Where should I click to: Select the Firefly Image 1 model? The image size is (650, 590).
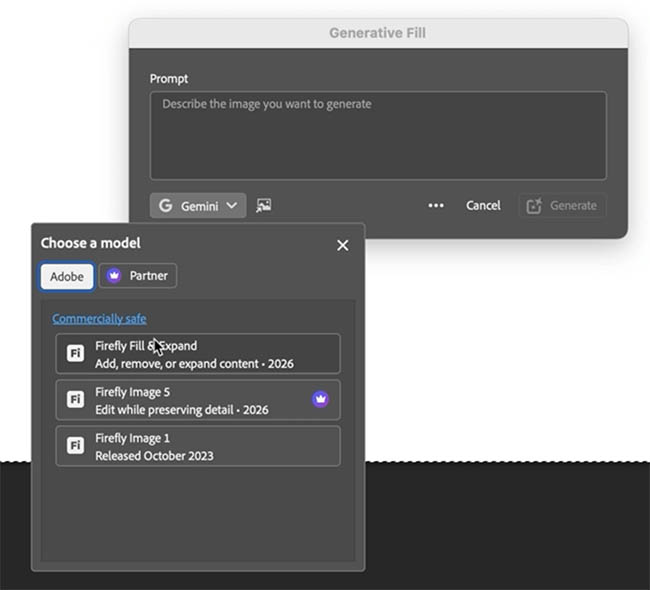pyautogui.click(x=198, y=446)
